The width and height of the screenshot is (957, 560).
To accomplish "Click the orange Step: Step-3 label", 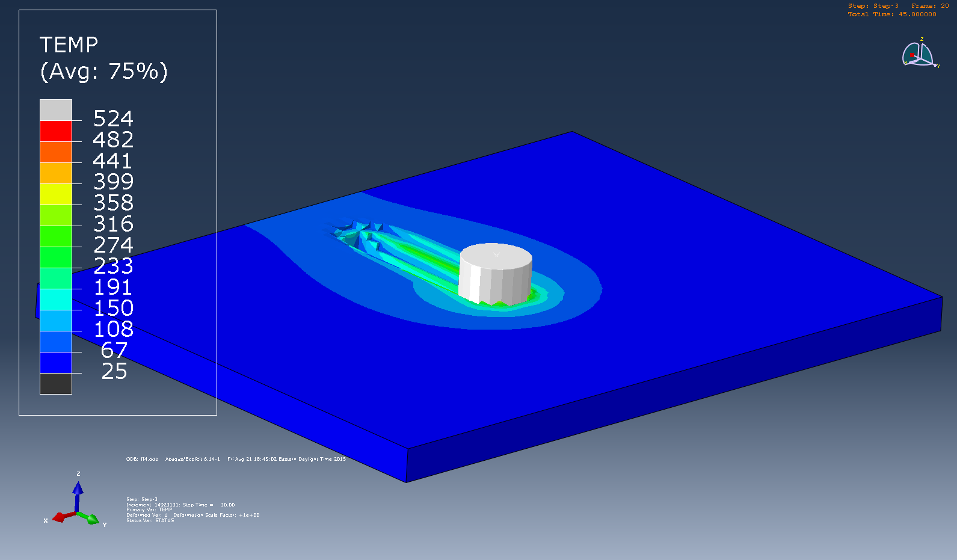I will (873, 6).
